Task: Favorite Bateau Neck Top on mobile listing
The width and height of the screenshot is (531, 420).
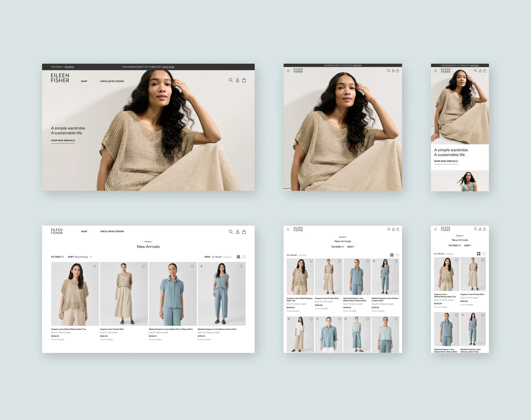Action: (x=456, y=260)
